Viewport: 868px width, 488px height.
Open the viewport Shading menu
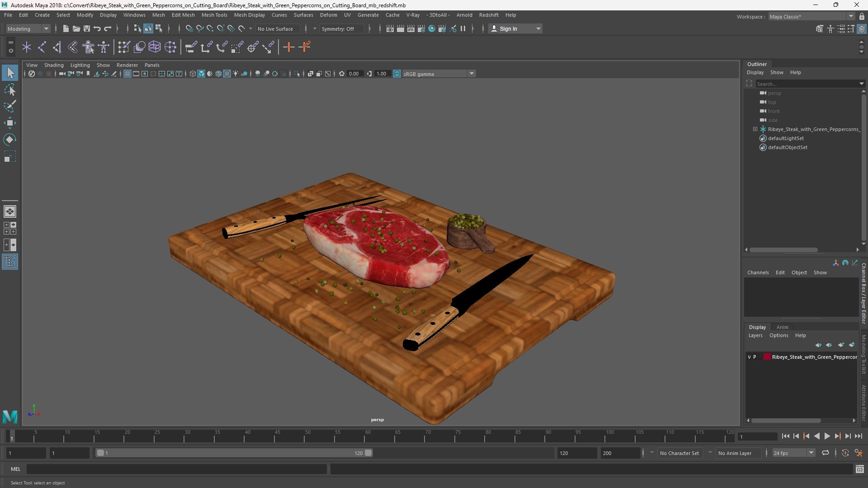point(54,65)
